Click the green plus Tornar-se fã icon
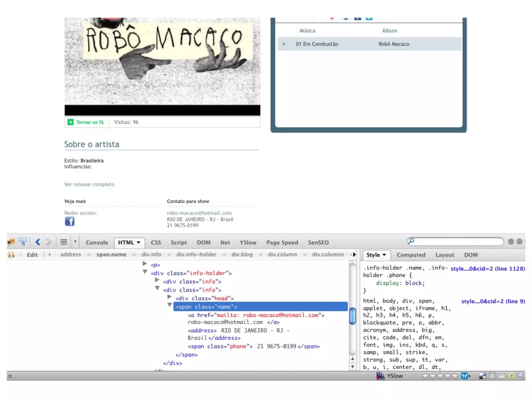 point(70,122)
